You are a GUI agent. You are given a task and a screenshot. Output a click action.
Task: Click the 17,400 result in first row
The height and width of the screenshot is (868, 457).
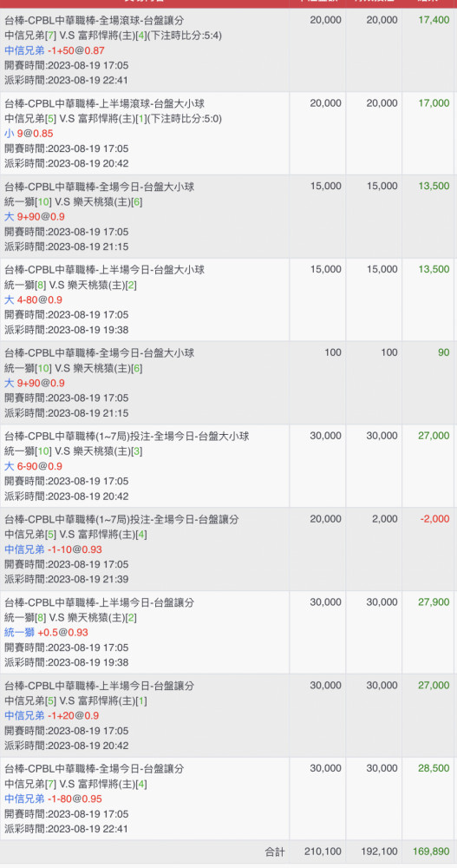point(434,20)
